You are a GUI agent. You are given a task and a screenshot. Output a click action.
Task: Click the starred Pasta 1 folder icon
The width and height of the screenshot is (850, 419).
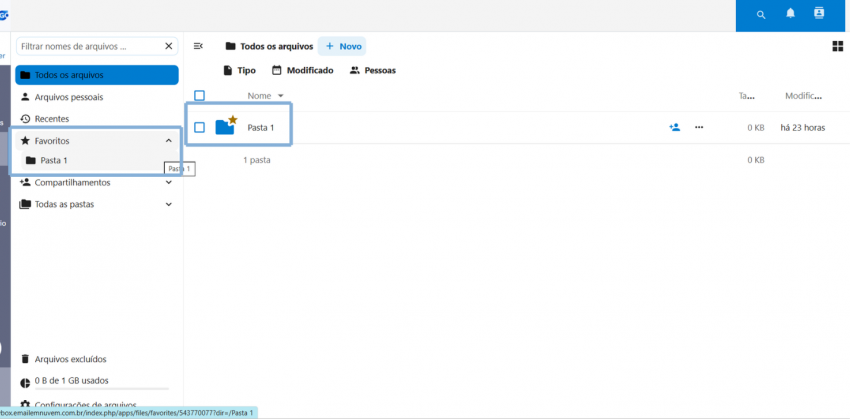click(x=226, y=126)
